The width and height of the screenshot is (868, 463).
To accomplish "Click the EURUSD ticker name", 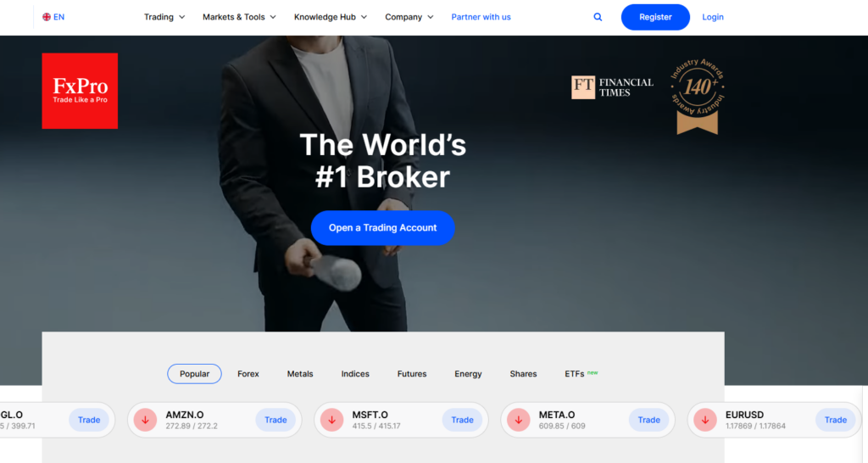I will pos(744,415).
